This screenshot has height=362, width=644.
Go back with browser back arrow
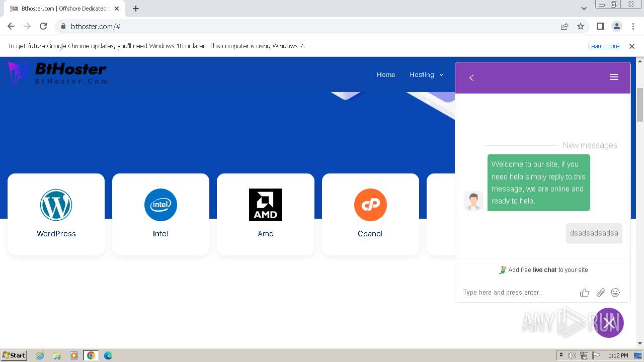tap(11, 26)
